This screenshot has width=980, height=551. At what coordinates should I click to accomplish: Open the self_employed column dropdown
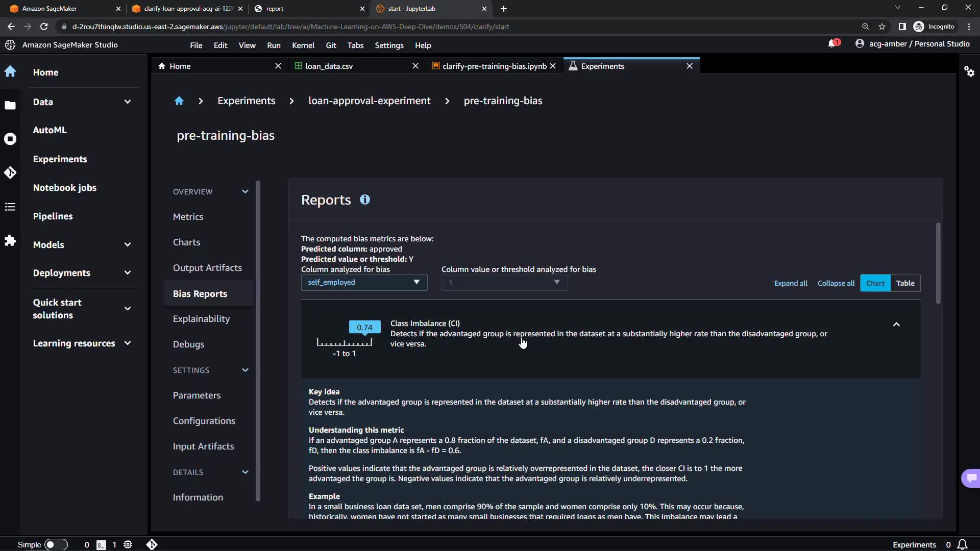click(x=363, y=282)
